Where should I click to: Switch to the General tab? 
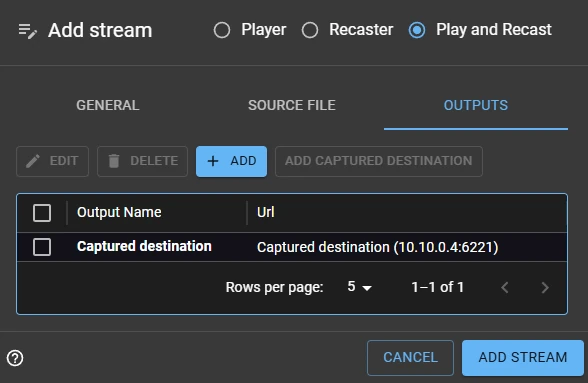coord(108,105)
